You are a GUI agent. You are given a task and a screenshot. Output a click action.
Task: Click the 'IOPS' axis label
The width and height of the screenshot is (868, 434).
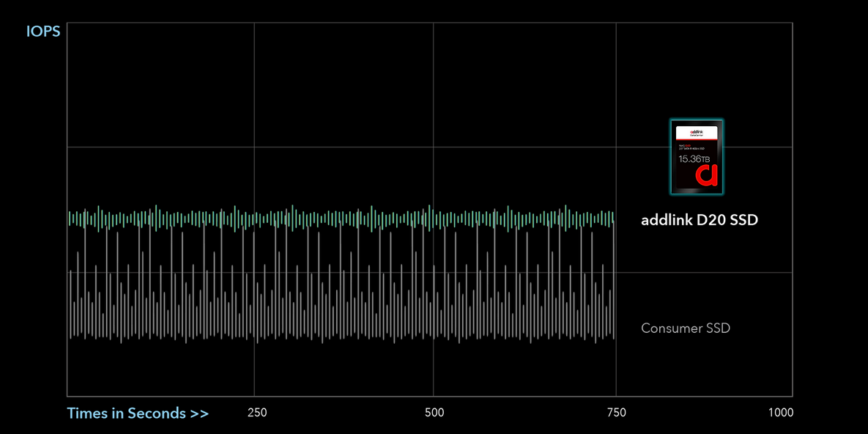[43, 31]
